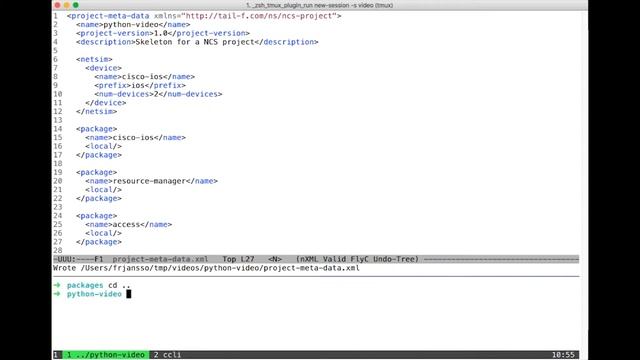Click the num-devices value 2
Viewport: 640px width, 360px height.
click(156, 94)
